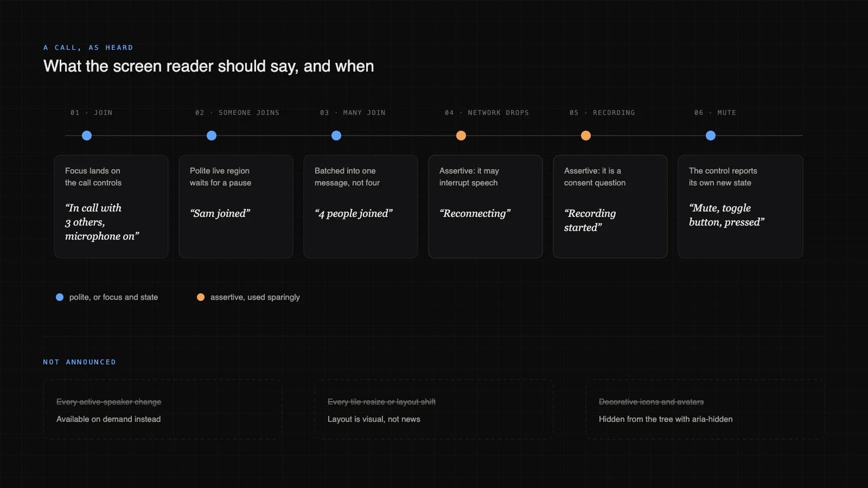Select the orange marker under 05 Recording

586,136
